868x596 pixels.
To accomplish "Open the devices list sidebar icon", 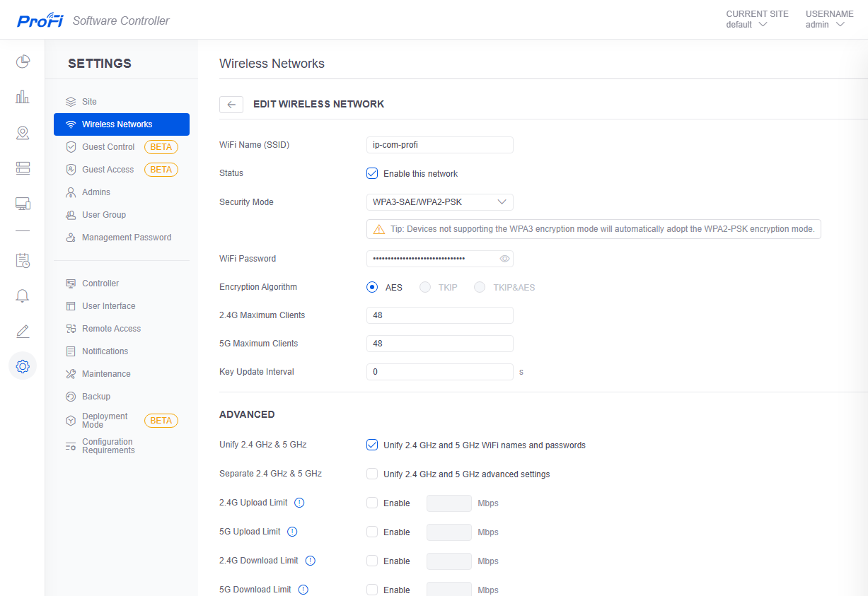I will pos(23,168).
